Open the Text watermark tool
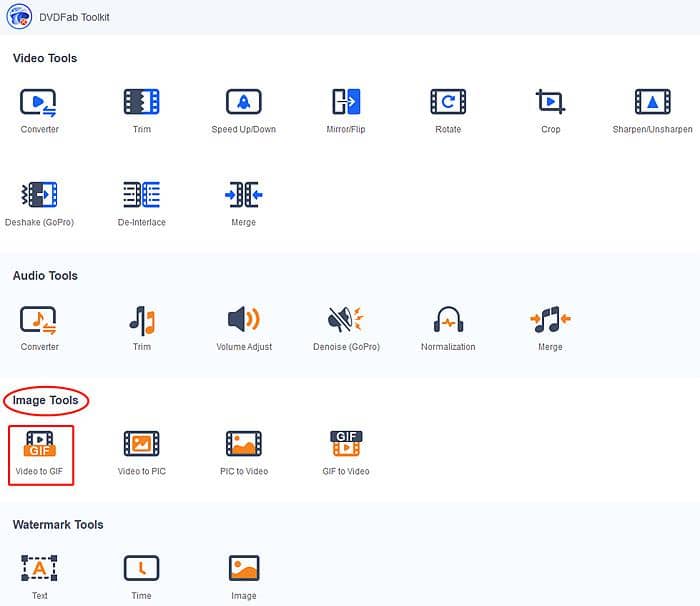The height and width of the screenshot is (606, 700). point(39,577)
